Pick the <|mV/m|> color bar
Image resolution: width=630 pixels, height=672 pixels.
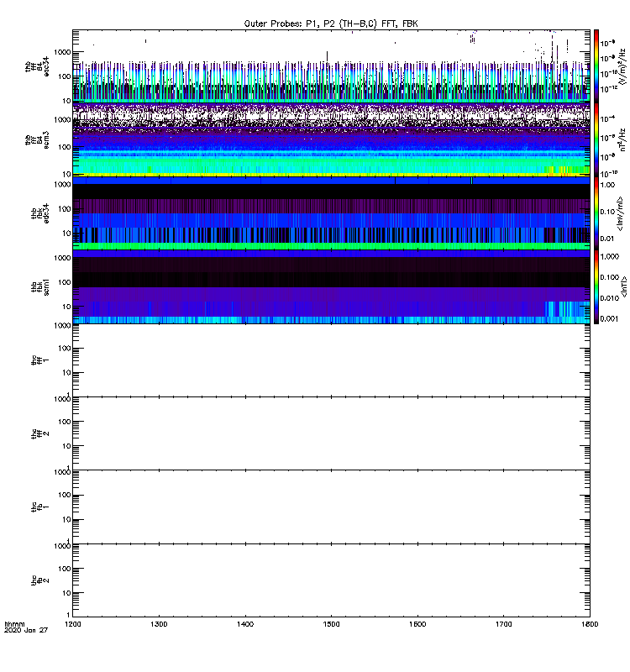pyautogui.click(x=596, y=213)
